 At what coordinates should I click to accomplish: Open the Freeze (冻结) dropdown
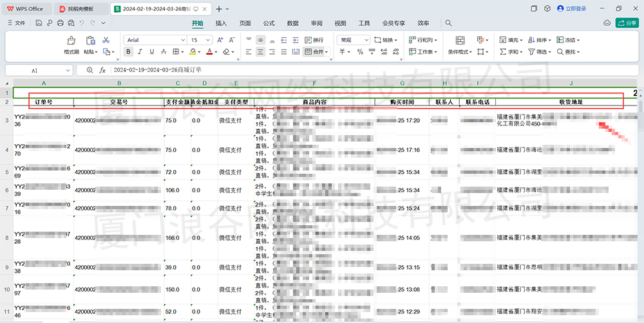[568, 40]
